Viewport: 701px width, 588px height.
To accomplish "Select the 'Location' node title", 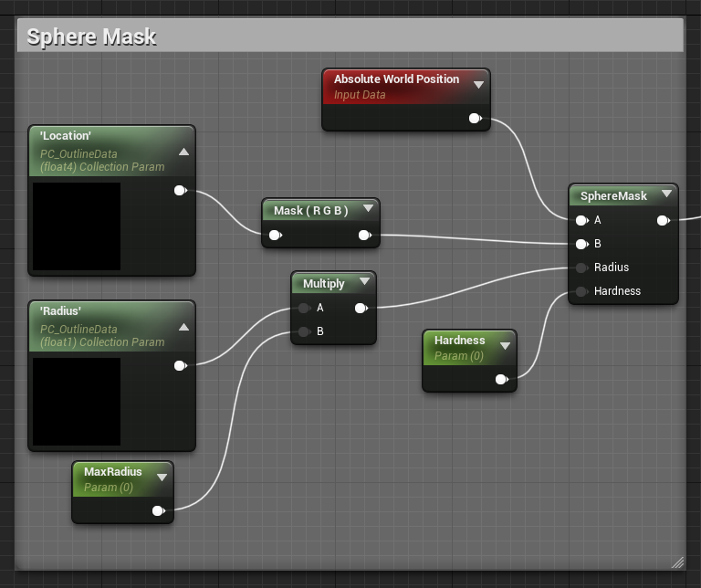I will (x=66, y=135).
